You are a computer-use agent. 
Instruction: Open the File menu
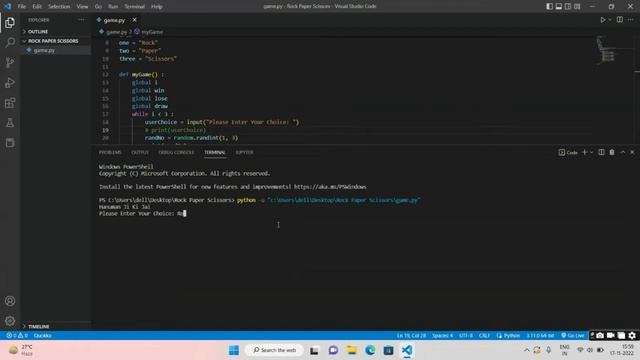[x=22, y=7]
